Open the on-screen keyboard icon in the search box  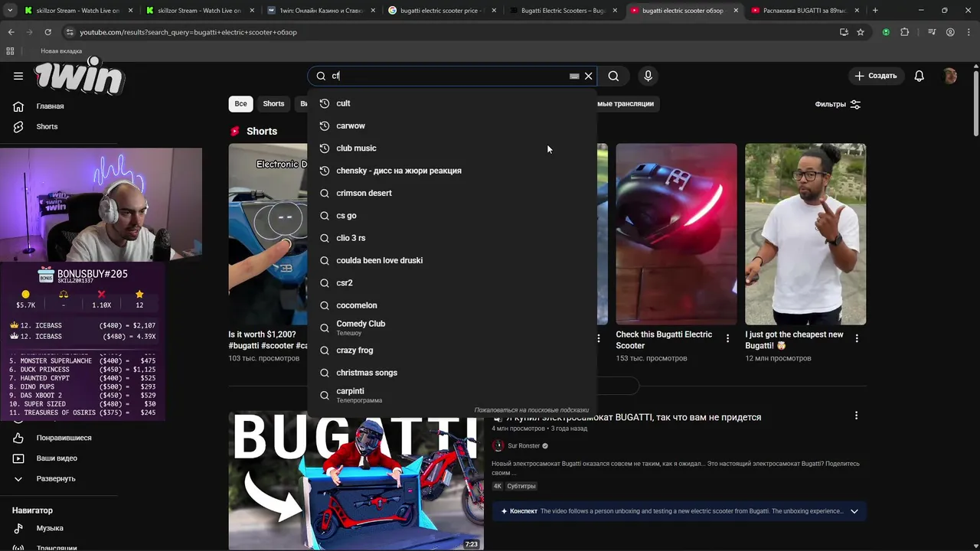(x=574, y=76)
